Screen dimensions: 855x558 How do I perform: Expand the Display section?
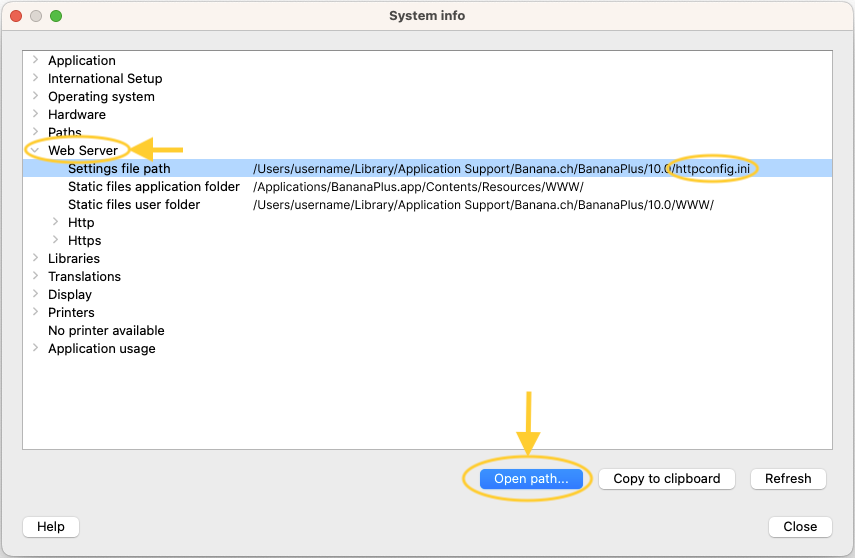click(x=36, y=295)
